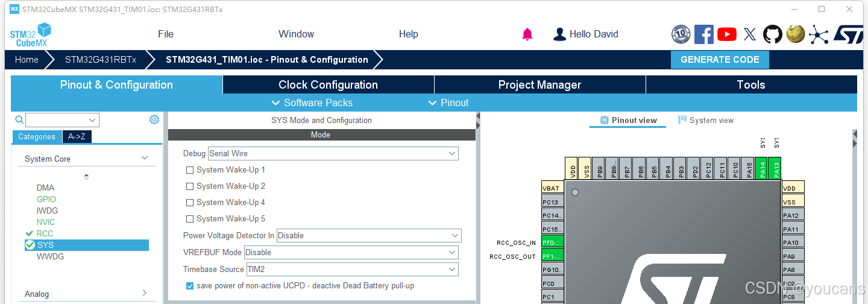Enable System Wake-Up 1 checkbox
868x304 pixels.
(x=190, y=170)
